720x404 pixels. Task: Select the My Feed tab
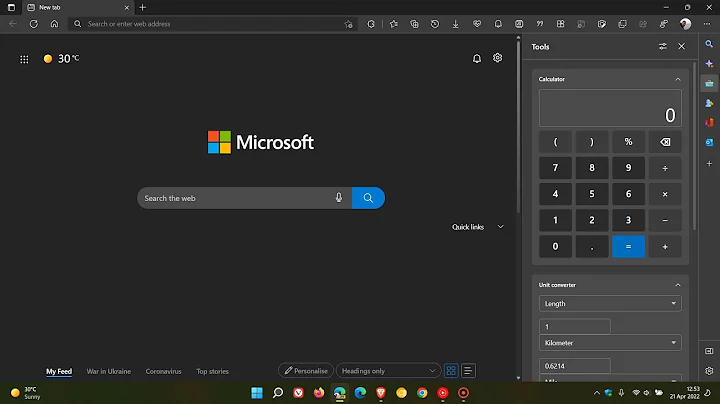(59, 371)
